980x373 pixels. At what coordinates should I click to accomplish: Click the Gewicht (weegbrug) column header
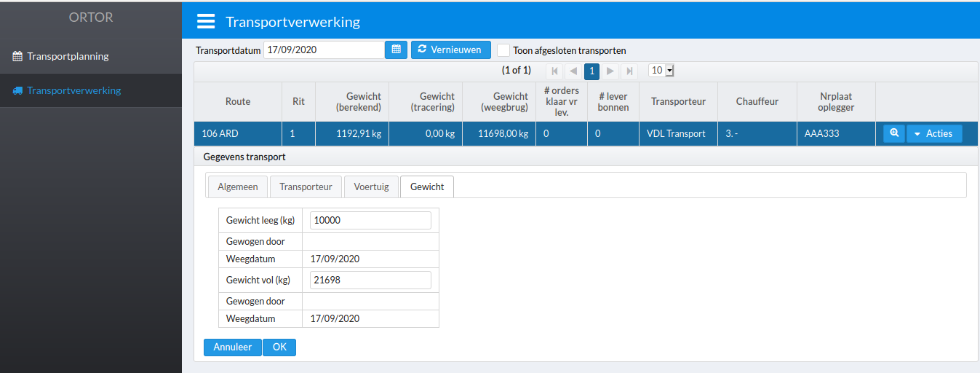coord(499,101)
